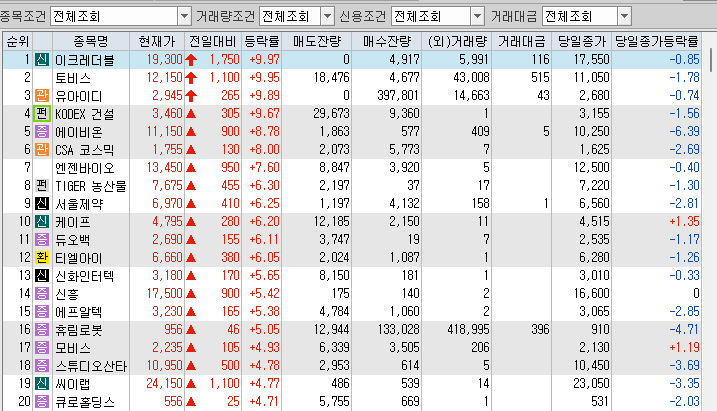Select stock name 이크레더블

[x=85, y=60]
